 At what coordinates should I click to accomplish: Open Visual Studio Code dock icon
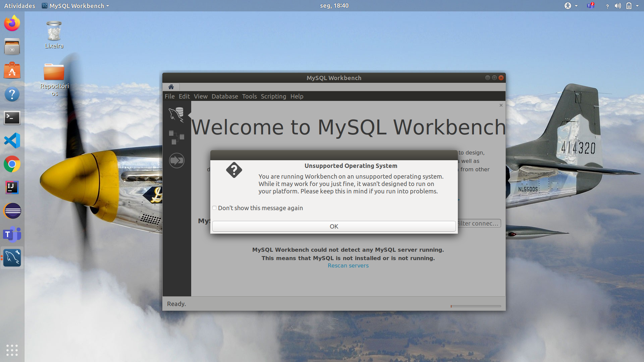point(12,141)
